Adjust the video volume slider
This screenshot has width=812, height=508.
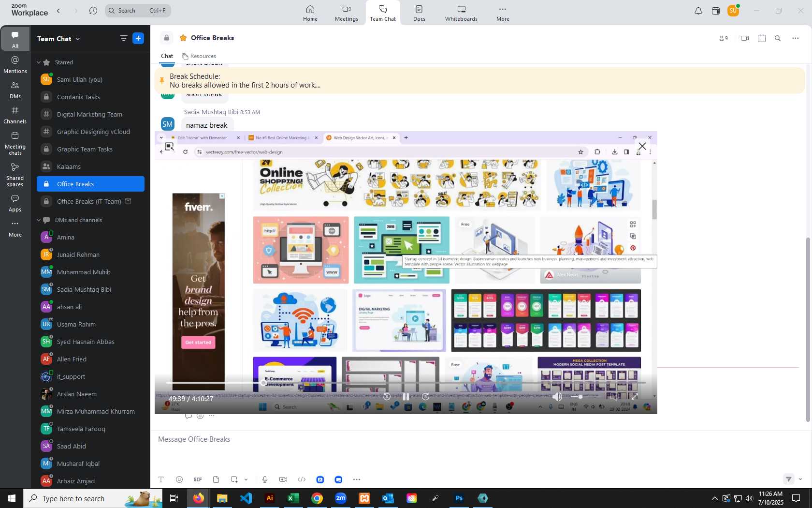click(576, 397)
